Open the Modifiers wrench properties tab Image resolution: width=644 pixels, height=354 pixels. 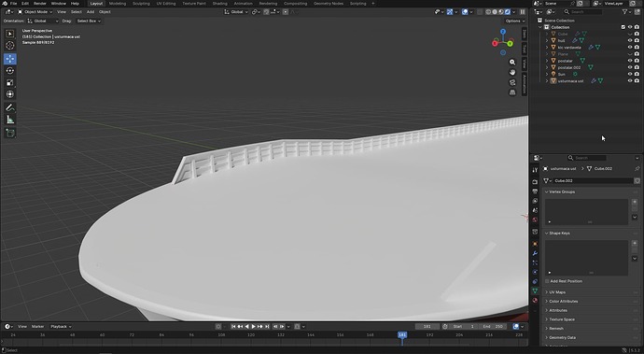535,253
